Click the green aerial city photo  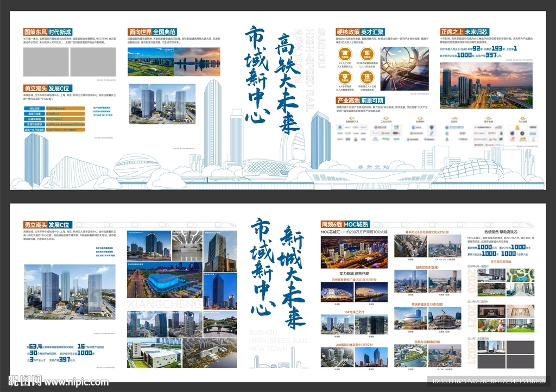151,62
